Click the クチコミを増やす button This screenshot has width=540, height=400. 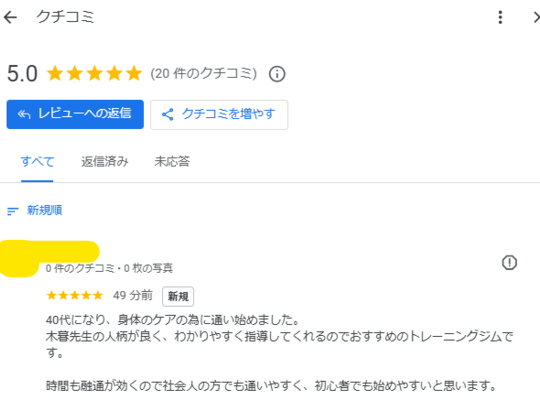point(219,115)
